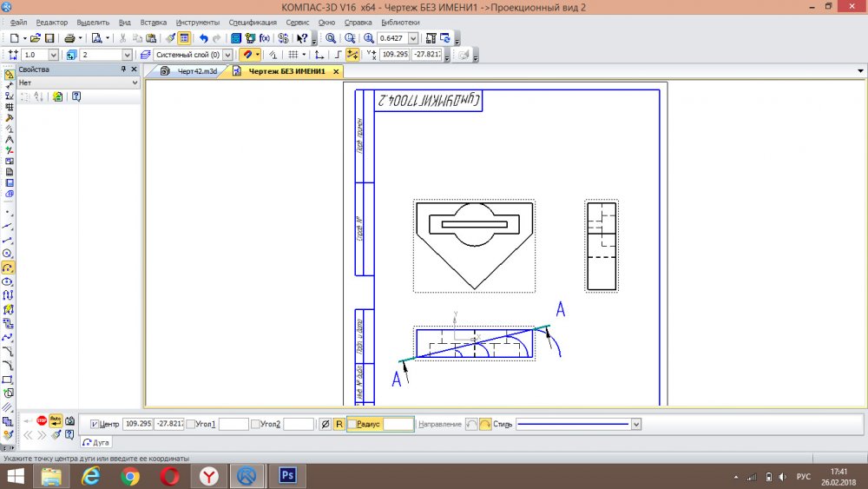
Task: Open the document tabs list arrow
Action: (860, 71)
